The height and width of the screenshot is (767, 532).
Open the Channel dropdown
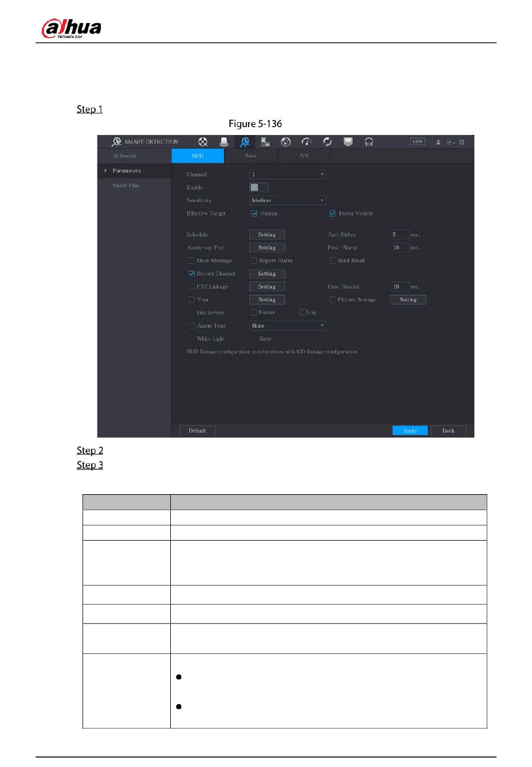pyautogui.click(x=287, y=174)
